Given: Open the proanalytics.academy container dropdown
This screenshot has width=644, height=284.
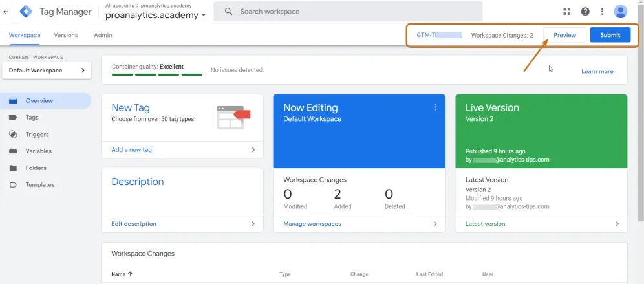Looking at the screenshot, I should pyautogui.click(x=156, y=16).
